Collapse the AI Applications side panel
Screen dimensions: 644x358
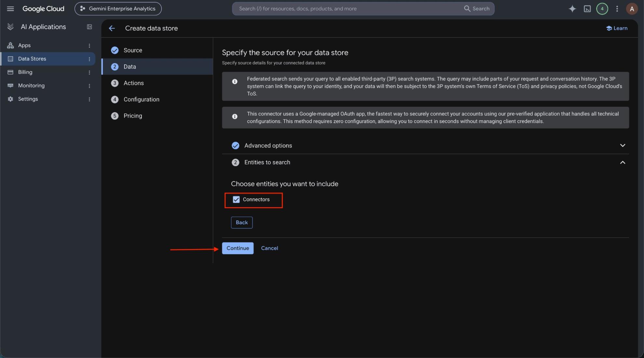[89, 27]
